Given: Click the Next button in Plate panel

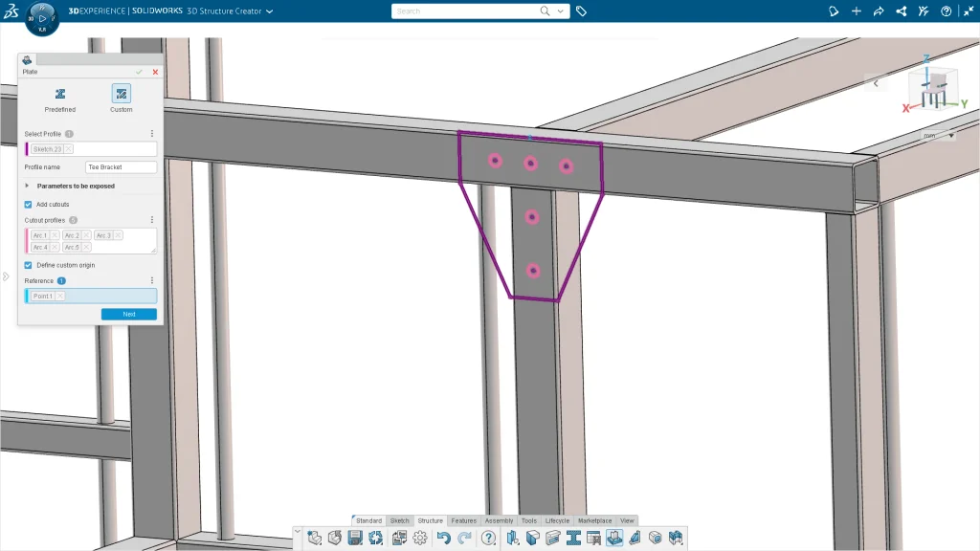Looking at the screenshot, I should point(129,314).
